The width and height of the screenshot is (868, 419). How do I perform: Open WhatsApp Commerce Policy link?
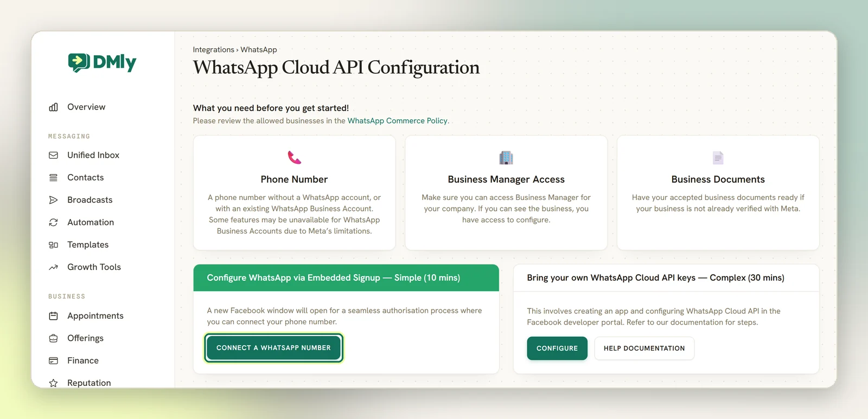(x=398, y=121)
